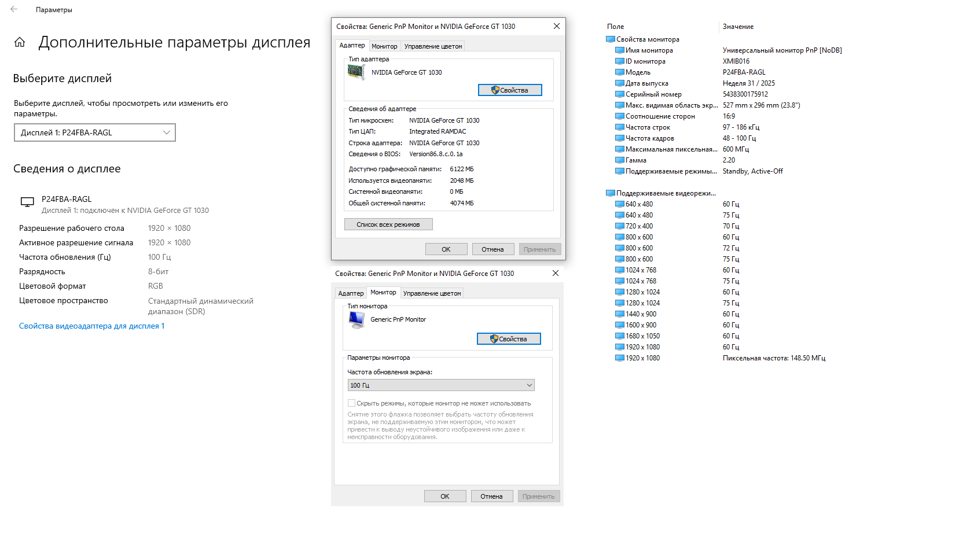Click the icon beside 'Соотношение сторон' row

(x=619, y=116)
